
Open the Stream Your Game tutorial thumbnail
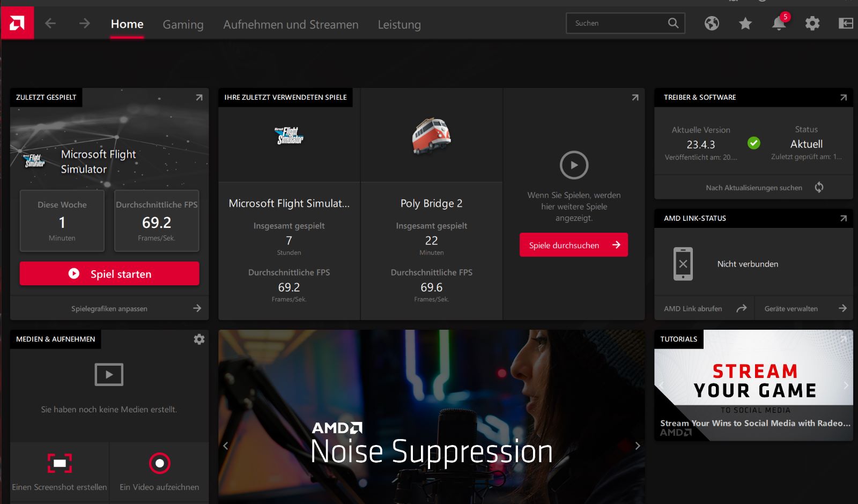pyautogui.click(x=753, y=386)
